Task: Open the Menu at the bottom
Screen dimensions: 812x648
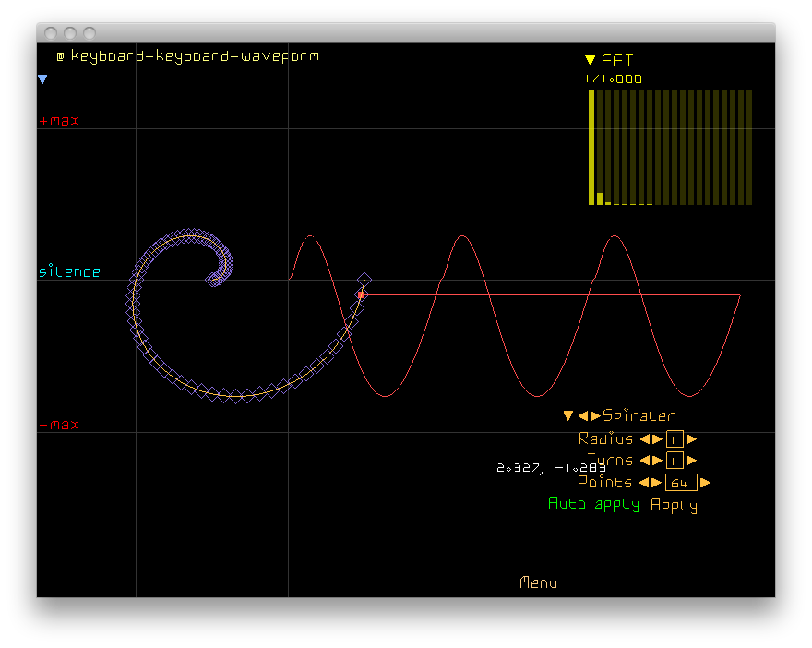Action: (538, 582)
